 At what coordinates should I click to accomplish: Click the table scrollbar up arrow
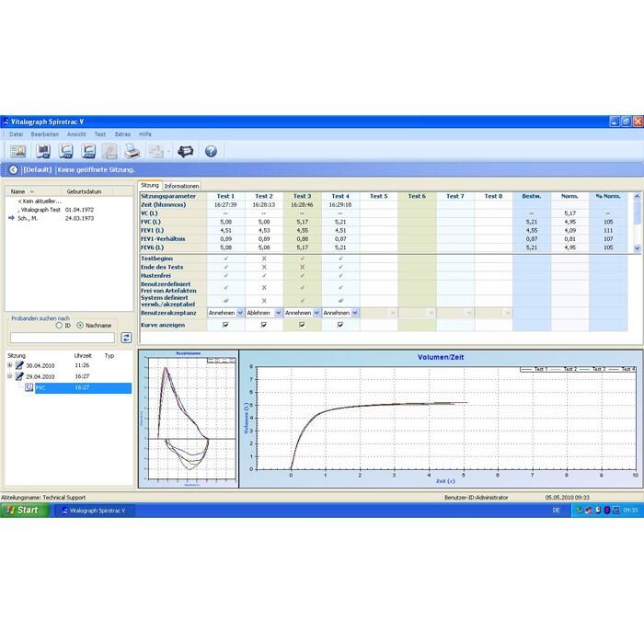(x=637, y=196)
